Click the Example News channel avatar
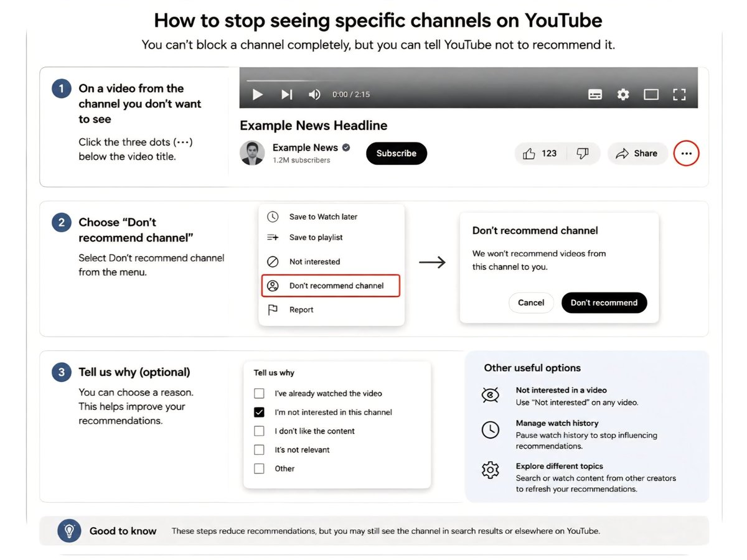This screenshot has height=560, width=747. click(252, 153)
